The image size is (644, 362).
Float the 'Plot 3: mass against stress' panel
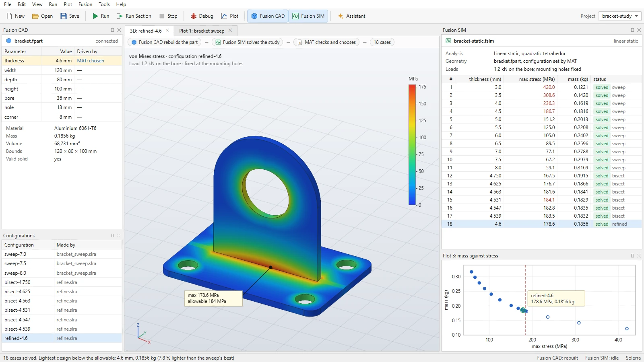pyautogui.click(x=632, y=256)
